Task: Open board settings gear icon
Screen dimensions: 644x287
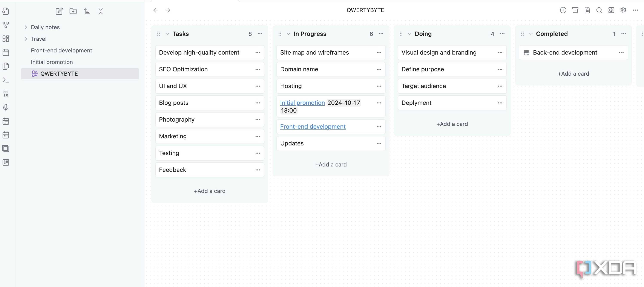Action: (x=623, y=10)
